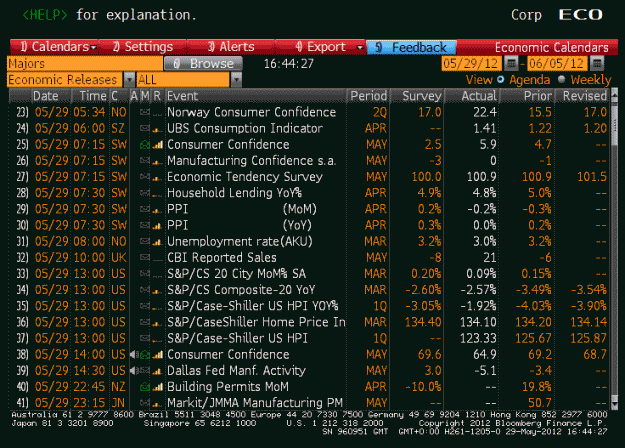The image size is (625, 448).
Task: Click the event name UBS Consumption Indicator
Action: click(245, 129)
